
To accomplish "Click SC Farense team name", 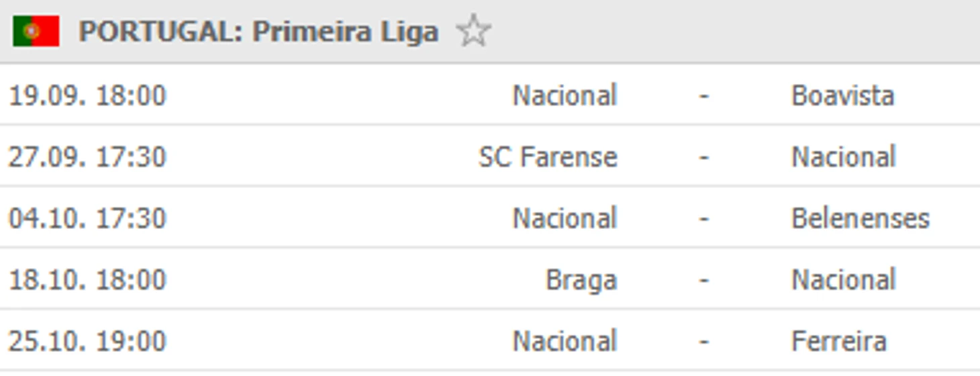I will point(548,157).
